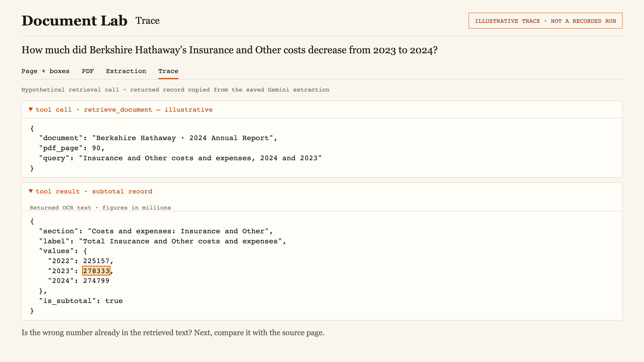
Task: Collapse the tool call disclosure triangle
Action: tap(31, 109)
